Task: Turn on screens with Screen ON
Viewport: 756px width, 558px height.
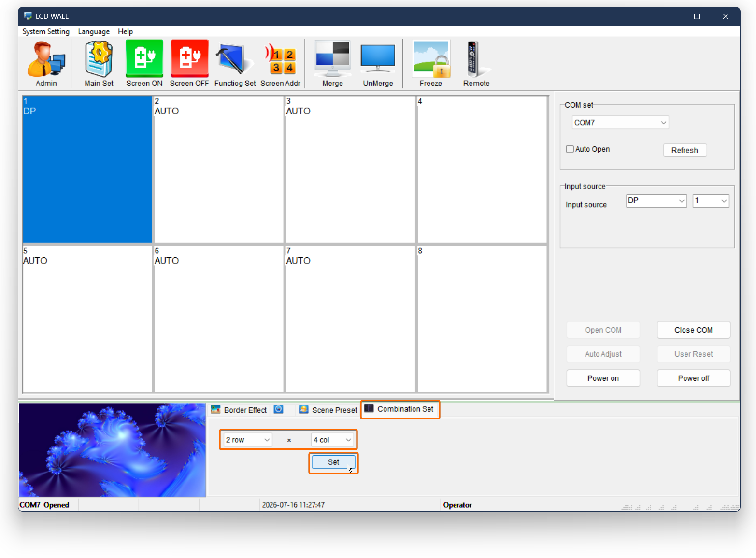Action: 144,64
